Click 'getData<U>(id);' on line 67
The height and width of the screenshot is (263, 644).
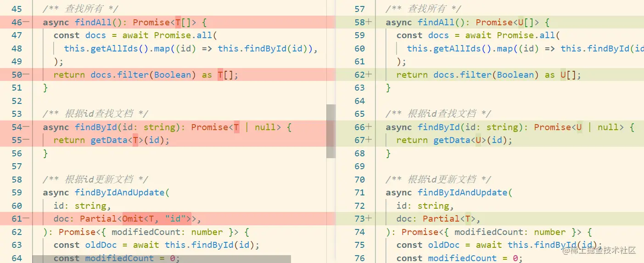click(473, 140)
